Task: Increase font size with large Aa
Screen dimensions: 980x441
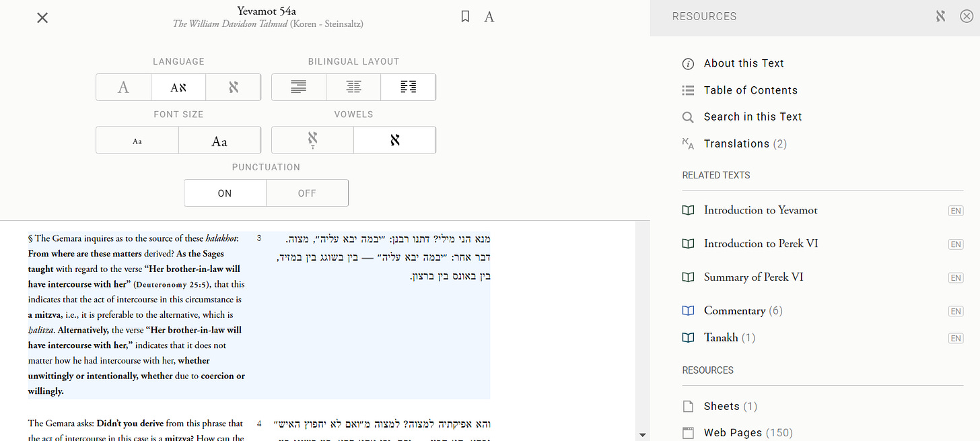Action: [x=220, y=140]
